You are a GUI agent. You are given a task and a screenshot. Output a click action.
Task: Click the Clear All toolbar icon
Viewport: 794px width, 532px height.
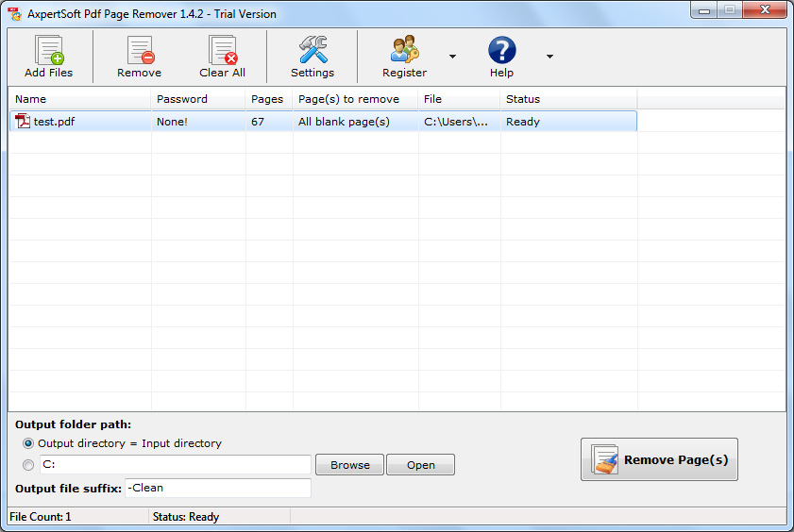(x=223, y=50)
